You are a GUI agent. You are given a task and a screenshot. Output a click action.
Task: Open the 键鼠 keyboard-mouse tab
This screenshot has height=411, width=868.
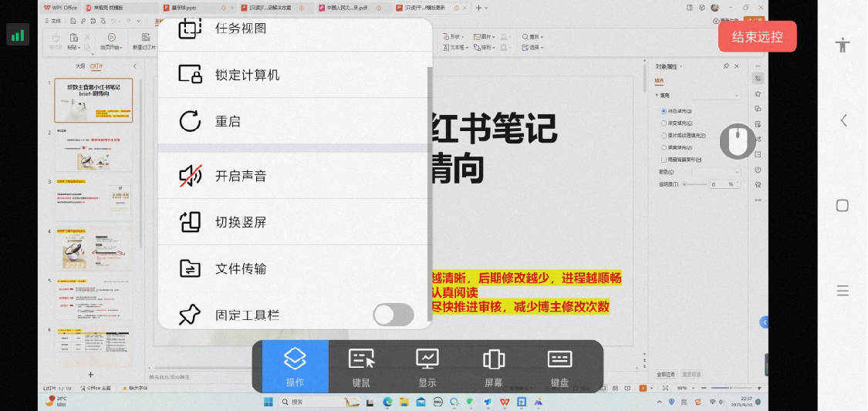point(361,367)
